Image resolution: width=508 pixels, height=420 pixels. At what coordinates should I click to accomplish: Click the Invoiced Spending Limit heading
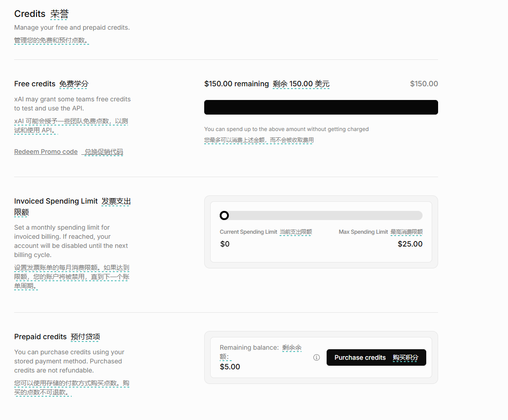click(x=56, y=201)
